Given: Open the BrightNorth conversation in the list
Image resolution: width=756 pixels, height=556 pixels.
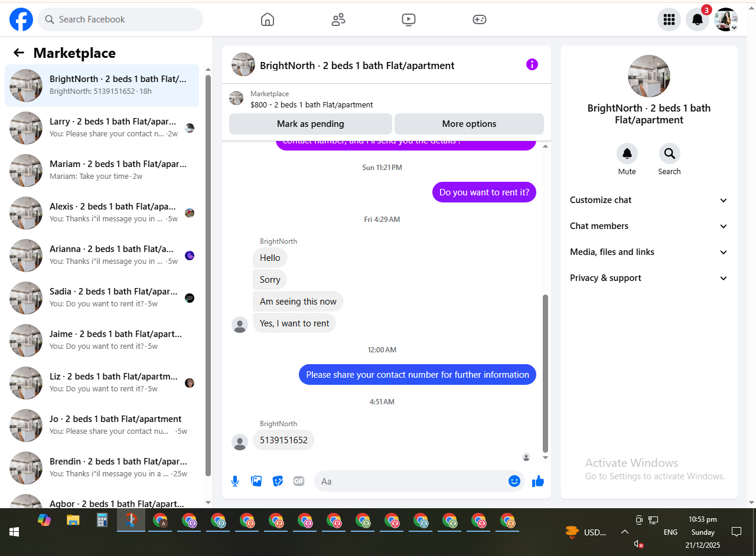Looking at the screenshot, I should (x=102, y=86).
